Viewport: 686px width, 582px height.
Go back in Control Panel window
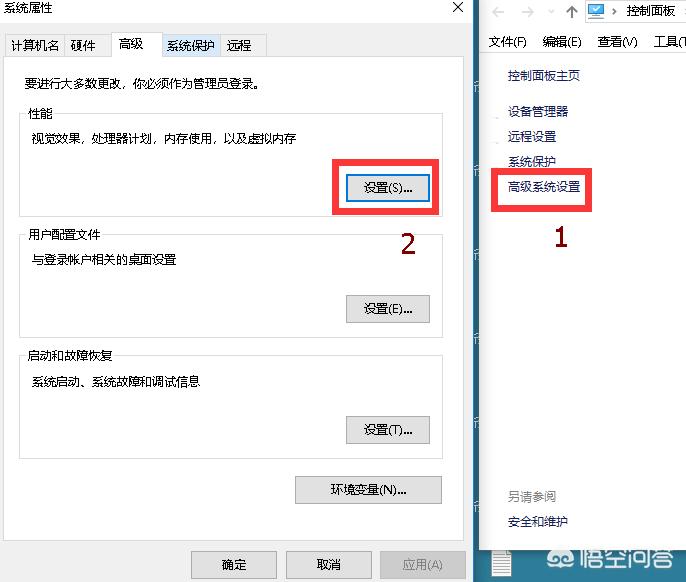[498, 12]
